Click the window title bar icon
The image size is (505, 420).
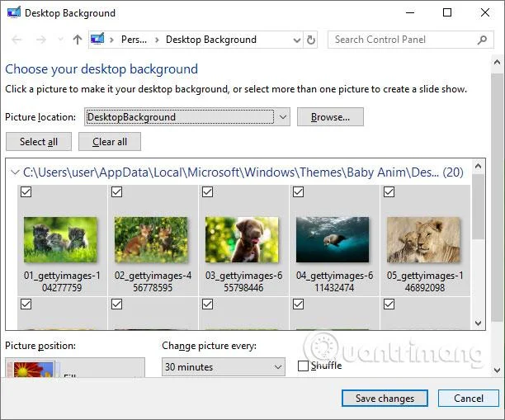tap(14, 12)
